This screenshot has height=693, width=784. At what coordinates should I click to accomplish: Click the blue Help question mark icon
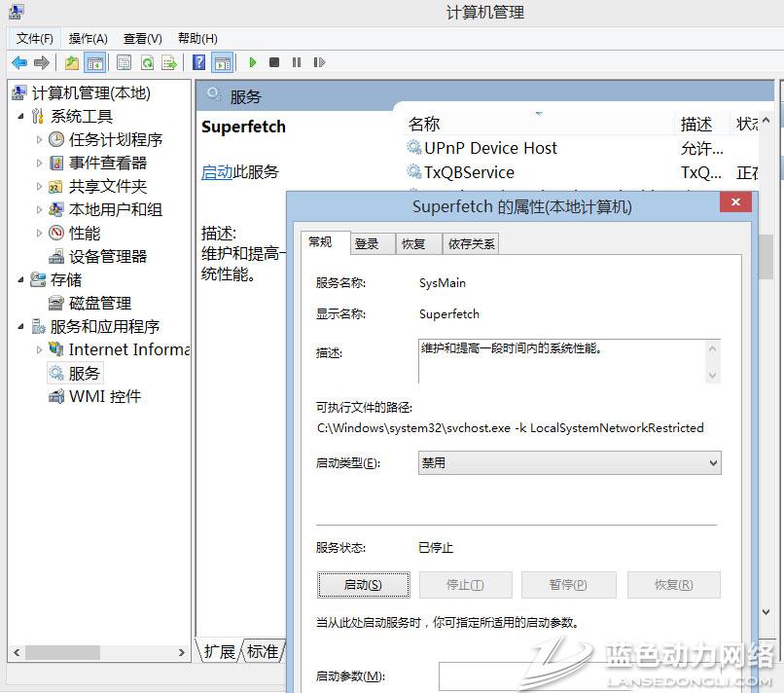pos(198,62)
